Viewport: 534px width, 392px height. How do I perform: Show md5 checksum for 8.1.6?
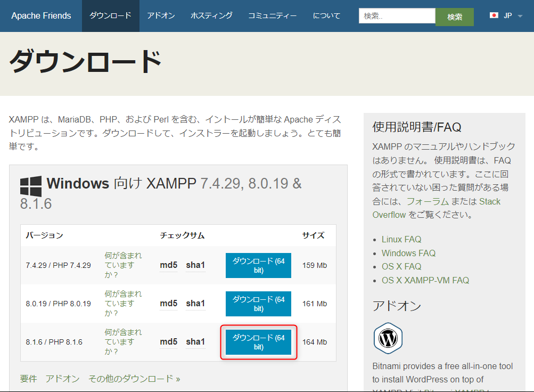[169, 341]
